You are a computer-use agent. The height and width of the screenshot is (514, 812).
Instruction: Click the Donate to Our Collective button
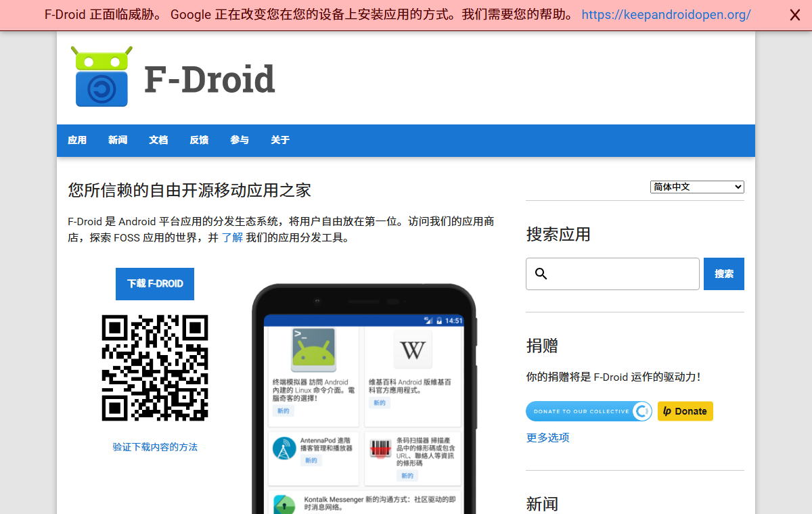(589, 411)
